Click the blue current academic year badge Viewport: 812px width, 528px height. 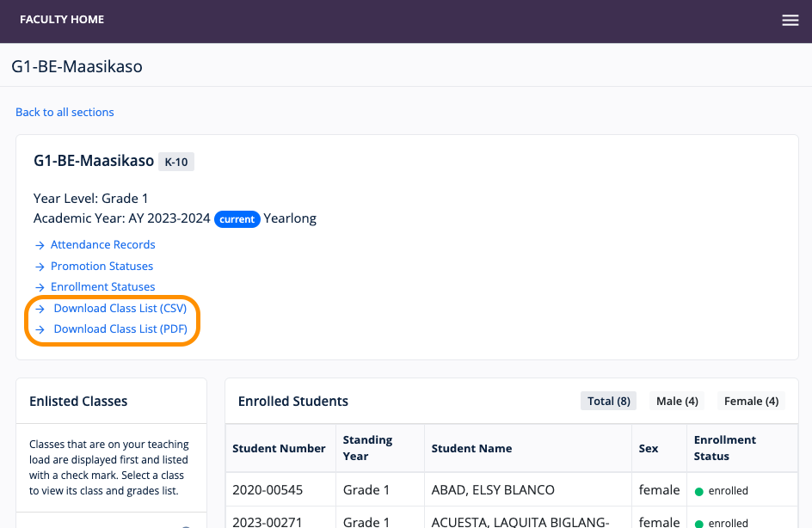tap(237, 219)
